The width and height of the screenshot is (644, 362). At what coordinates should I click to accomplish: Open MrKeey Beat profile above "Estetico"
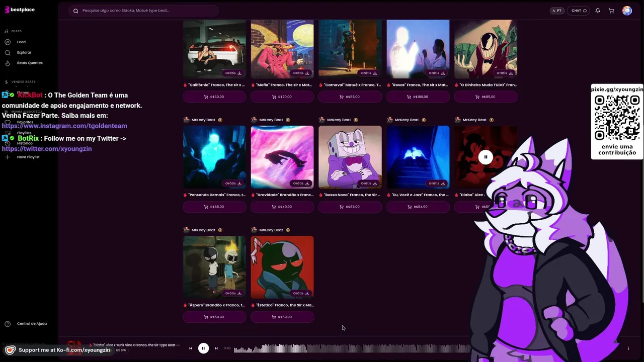pyautogui.click(x=271, y=230)
